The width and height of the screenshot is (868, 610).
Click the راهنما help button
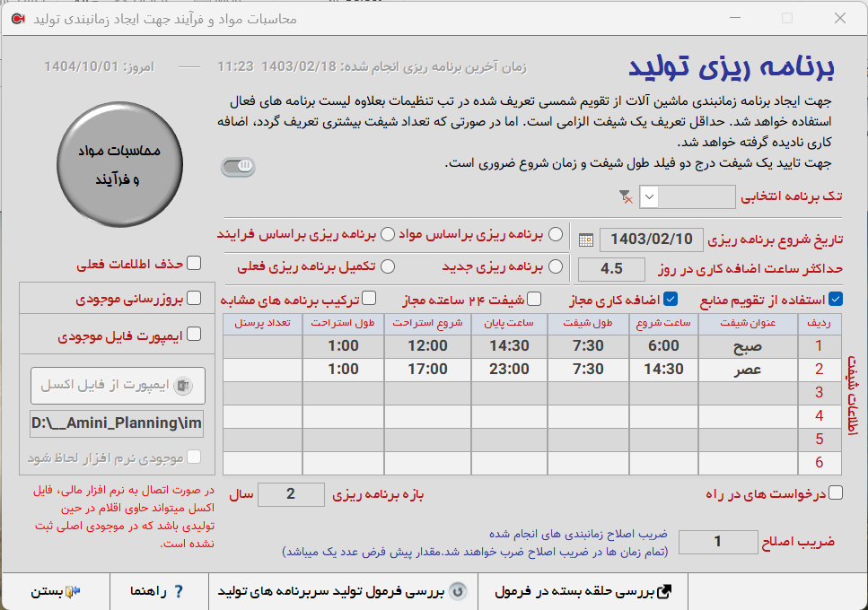[159, 589]
